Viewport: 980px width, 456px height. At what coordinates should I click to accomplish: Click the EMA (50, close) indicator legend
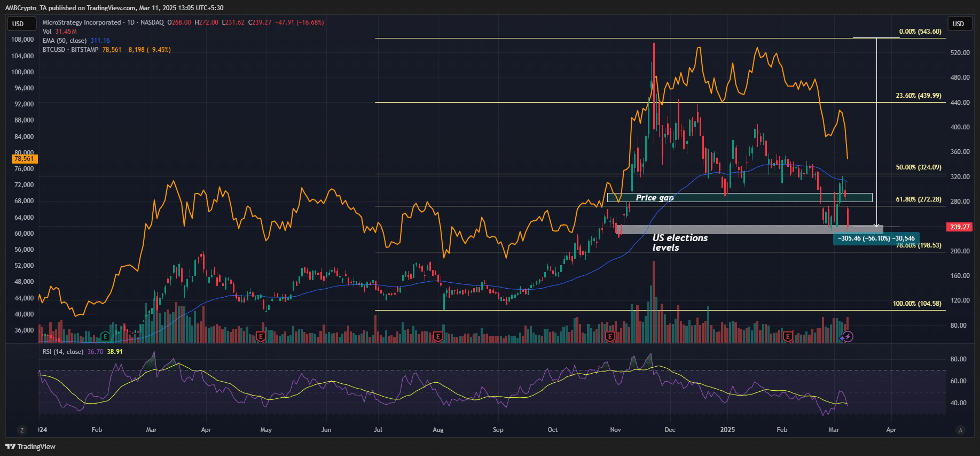click(x=65, y=41)
